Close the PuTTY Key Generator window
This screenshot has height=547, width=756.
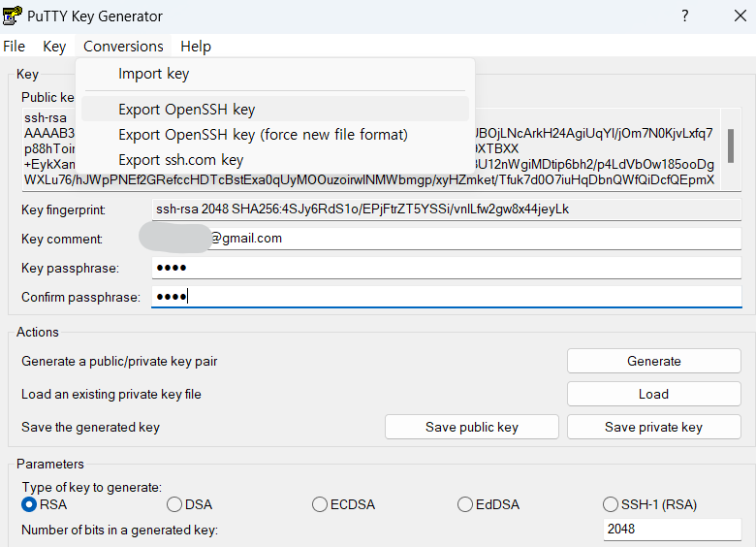pyautogui.click(x=740, y=16)
